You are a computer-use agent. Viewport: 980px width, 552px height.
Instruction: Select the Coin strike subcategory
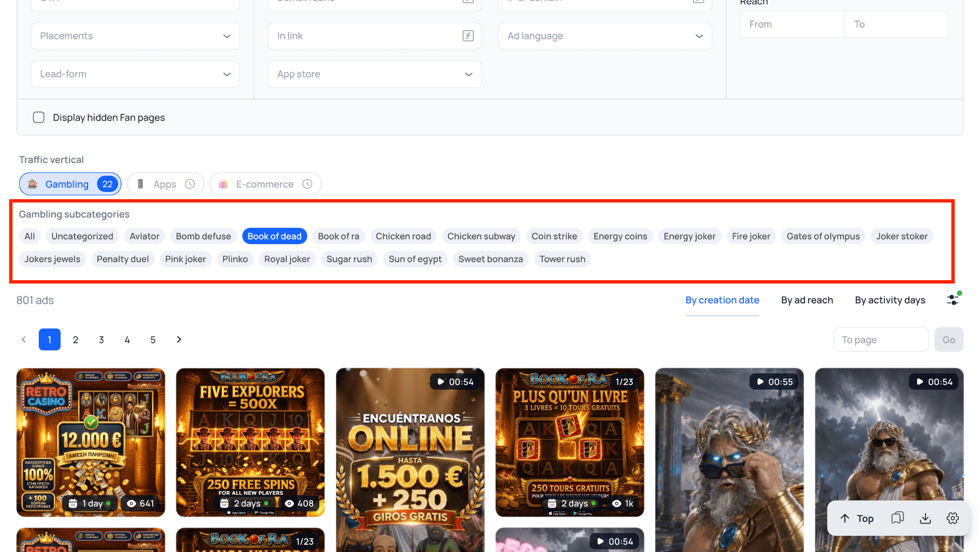point(554,236)
